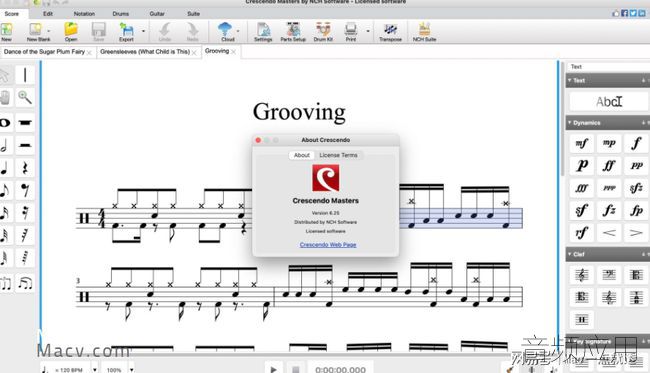Insert mezzo-forte mf dynamic
Image resolution: width=650 pixels, height=373 pixels.
582,143
